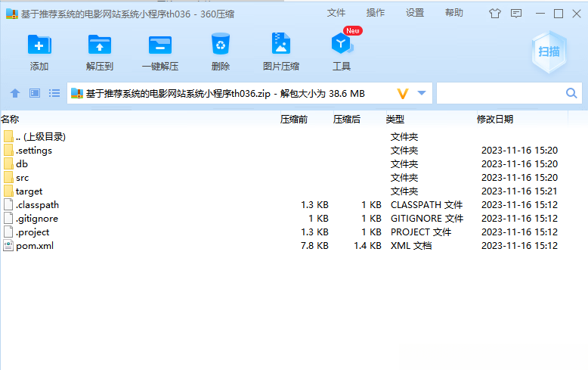Open the 操作 menu
Viewport: 588px width, 370px height.
coord(376,13)
